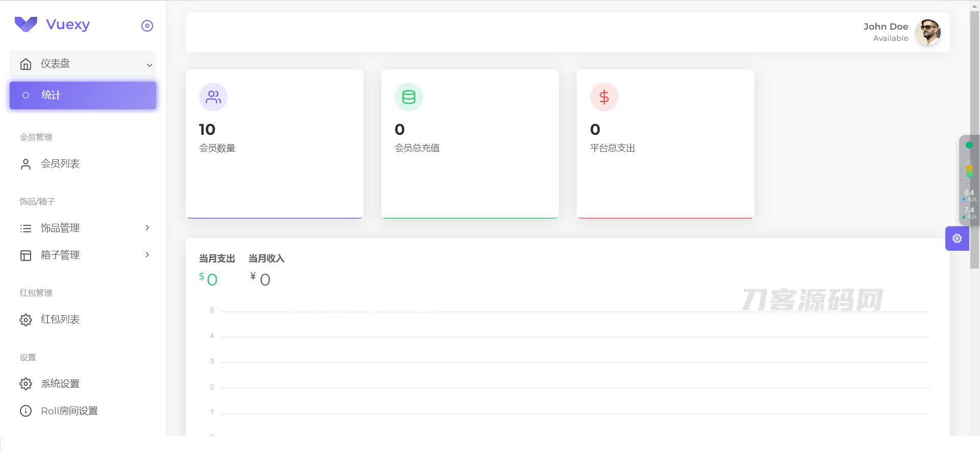Image resolution: width=980 pixels, height=452 pixels.
Task: Click the 平台总支出 dollar icon
Action: (604, 97)
